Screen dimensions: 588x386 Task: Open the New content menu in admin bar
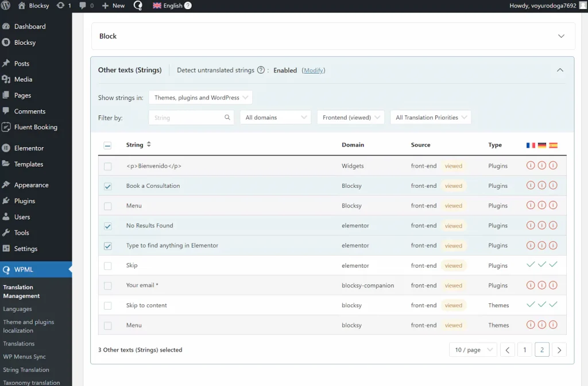pyautogui.click(x=113, y=6)
